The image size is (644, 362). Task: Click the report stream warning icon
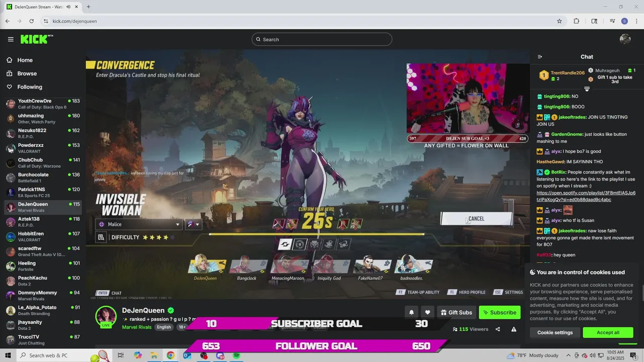coord(514,329)
